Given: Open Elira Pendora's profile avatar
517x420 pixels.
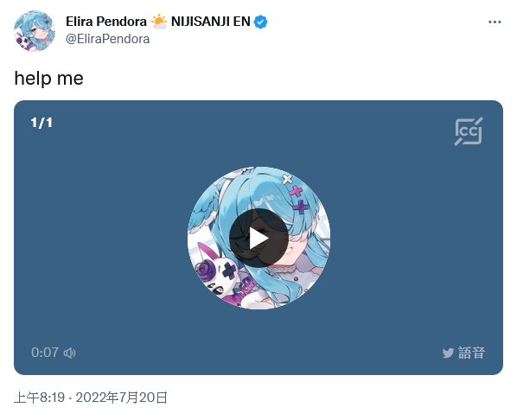Looking at the screenshot, I should (35, 30).
